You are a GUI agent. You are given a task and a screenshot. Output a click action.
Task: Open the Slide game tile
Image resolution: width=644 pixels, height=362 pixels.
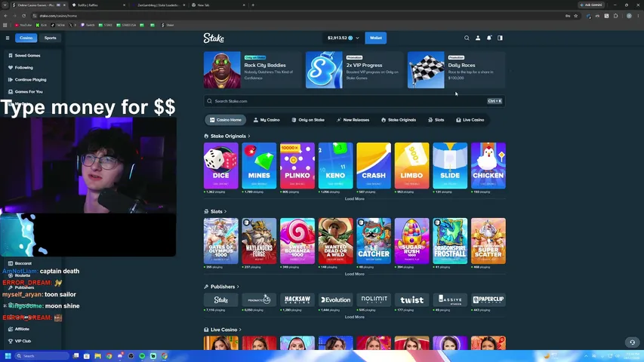450,166
